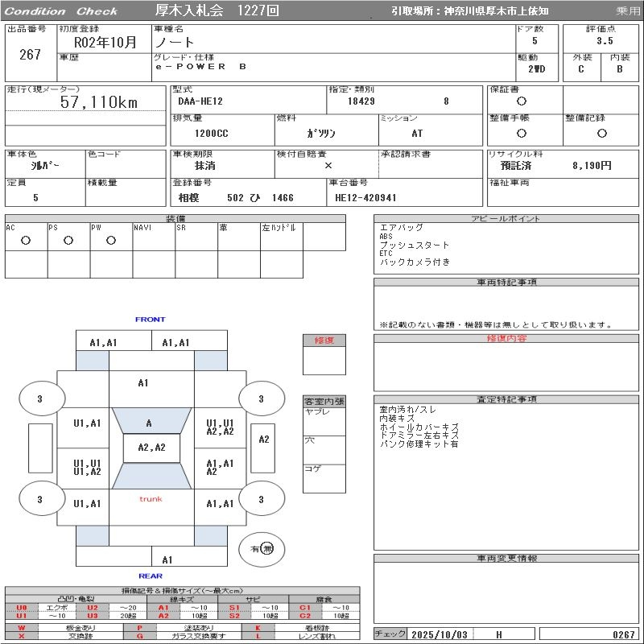
Task: Click the A2 side box beside right door
Action: (x=264, y=440)
